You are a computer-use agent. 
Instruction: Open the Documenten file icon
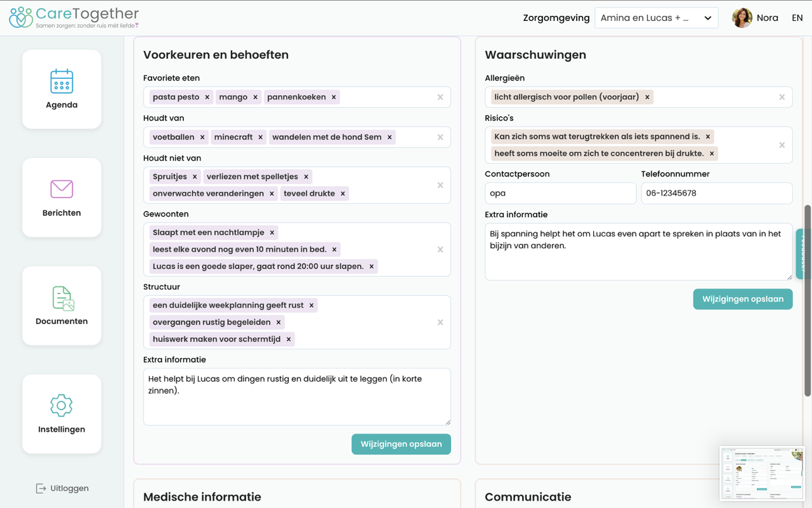click(63, 298)
